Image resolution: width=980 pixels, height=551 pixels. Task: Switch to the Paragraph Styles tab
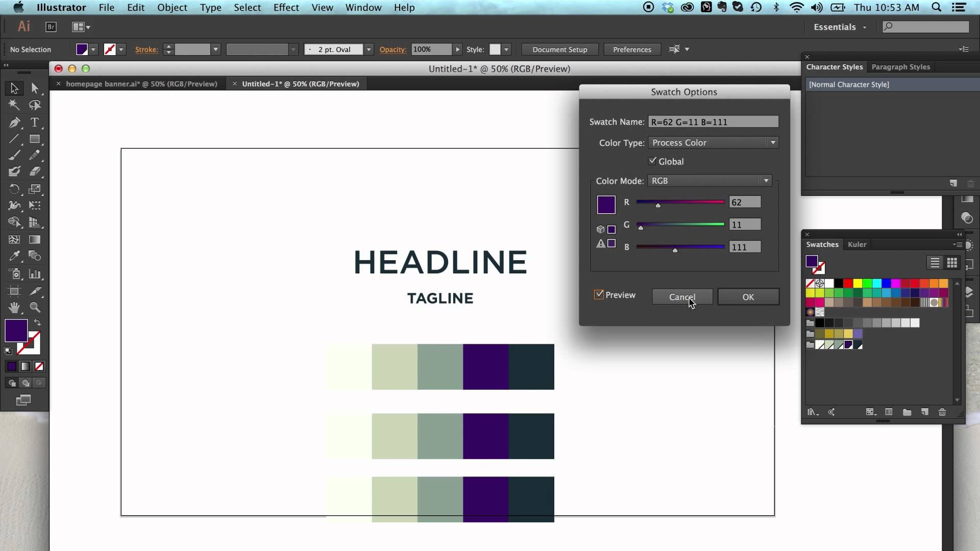[x=900, y=67]
